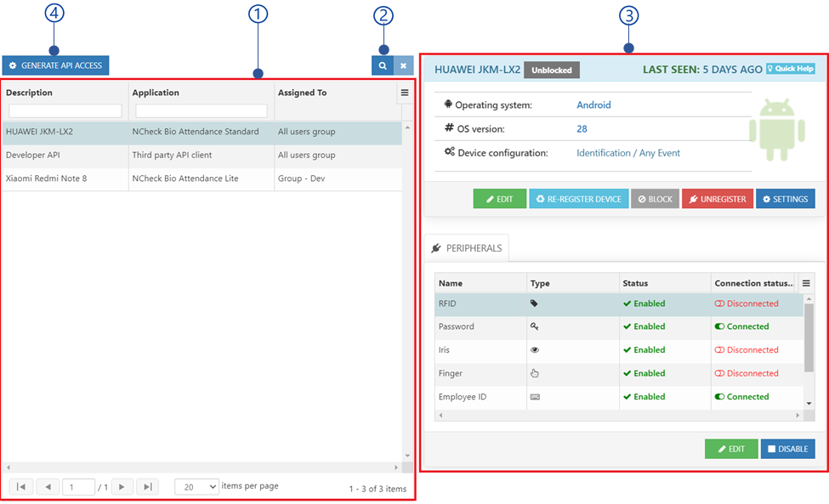The width and height of the screenshot is (829, 504).
Task: Open device Settings button
Action: click(x=786, y=199)
